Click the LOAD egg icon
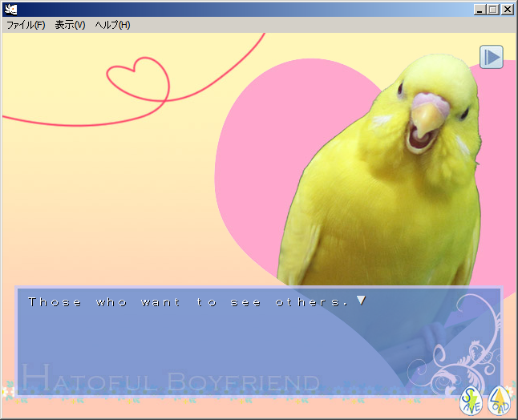Image resolution: width=518 pixels, height=420 pixels. coord(500,401)
